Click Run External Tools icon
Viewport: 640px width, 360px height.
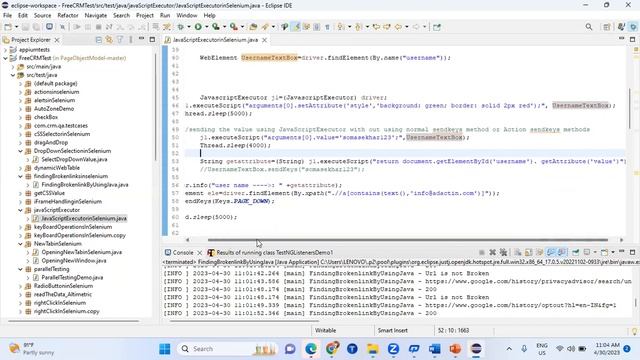233,27
